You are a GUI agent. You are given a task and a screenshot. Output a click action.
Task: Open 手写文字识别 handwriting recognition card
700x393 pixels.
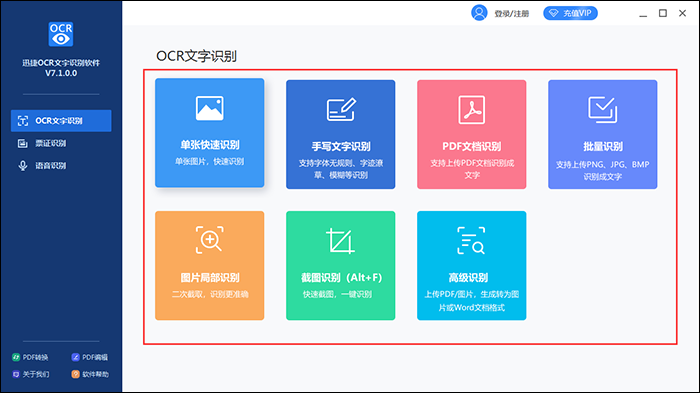[341, 134]
